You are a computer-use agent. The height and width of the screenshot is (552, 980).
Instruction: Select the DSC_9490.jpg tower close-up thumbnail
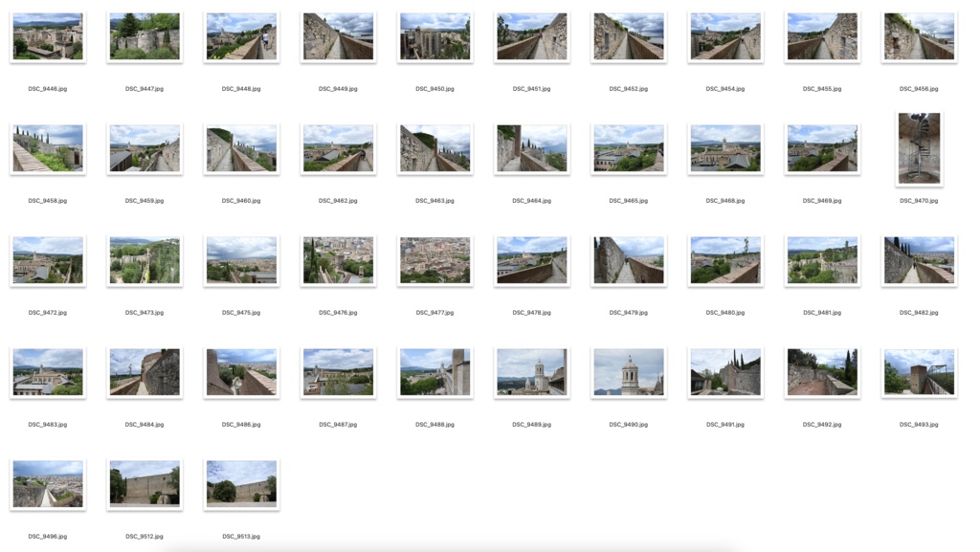[x=629, y=372]
